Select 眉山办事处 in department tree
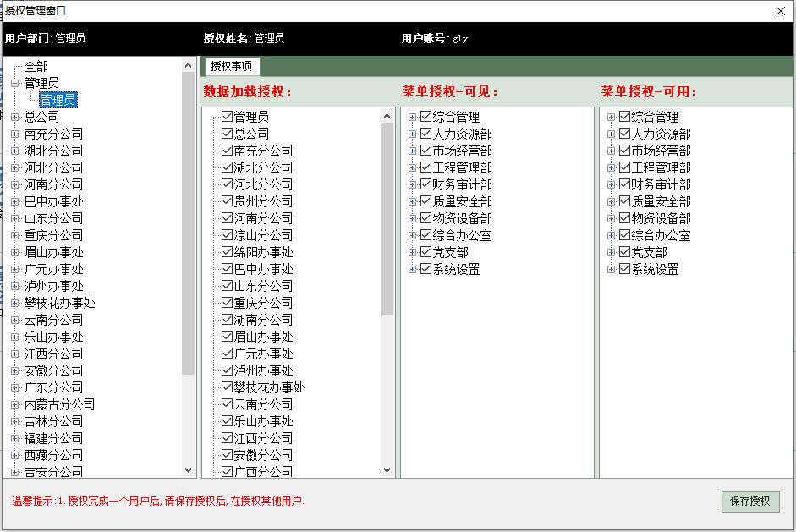The width and height of the screenshot is (796, 532). pos(53,252)
